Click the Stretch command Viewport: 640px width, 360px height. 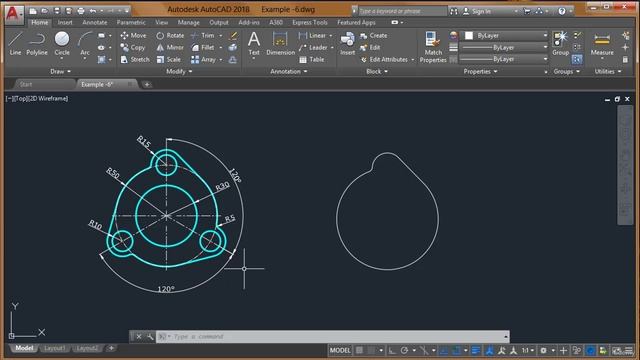click(x=135, y=60)
